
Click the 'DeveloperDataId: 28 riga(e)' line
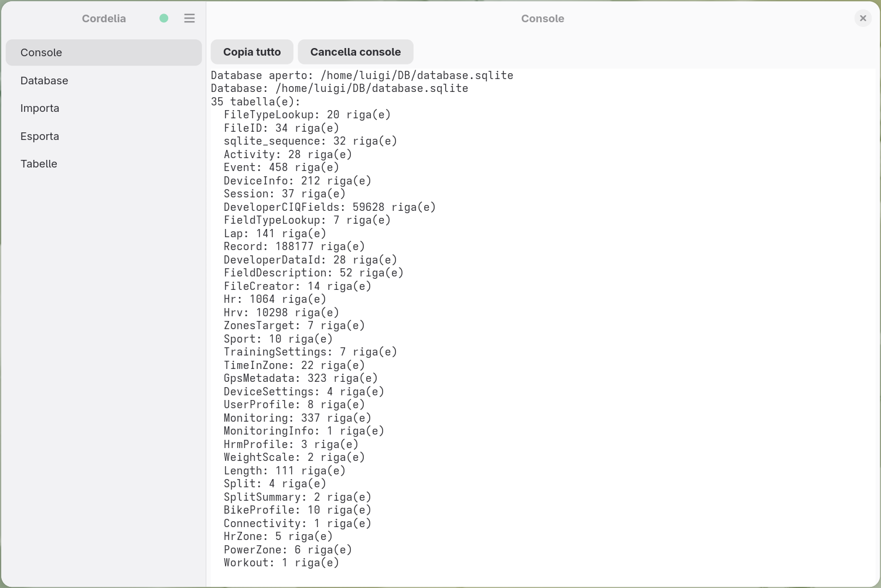[x=310, y=260]
